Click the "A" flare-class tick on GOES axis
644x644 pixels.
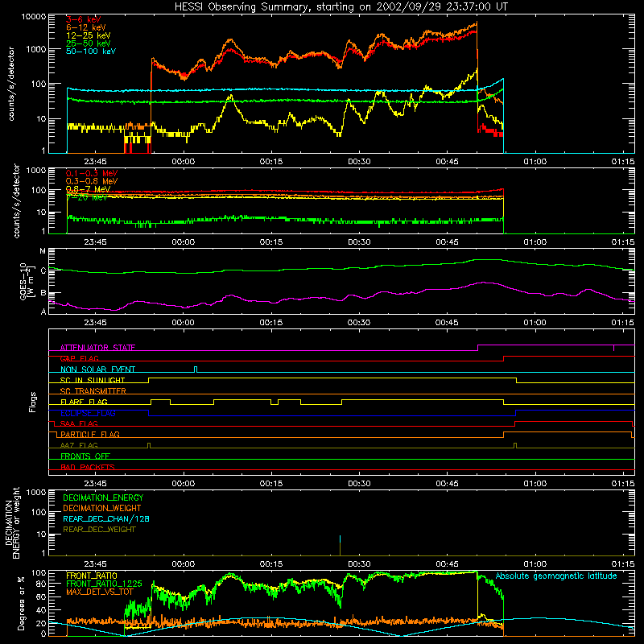tap(43, 312)
